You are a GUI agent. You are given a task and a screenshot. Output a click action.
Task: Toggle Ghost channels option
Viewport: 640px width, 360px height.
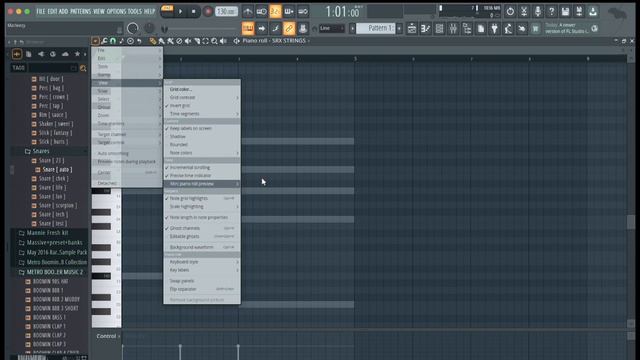202,228
